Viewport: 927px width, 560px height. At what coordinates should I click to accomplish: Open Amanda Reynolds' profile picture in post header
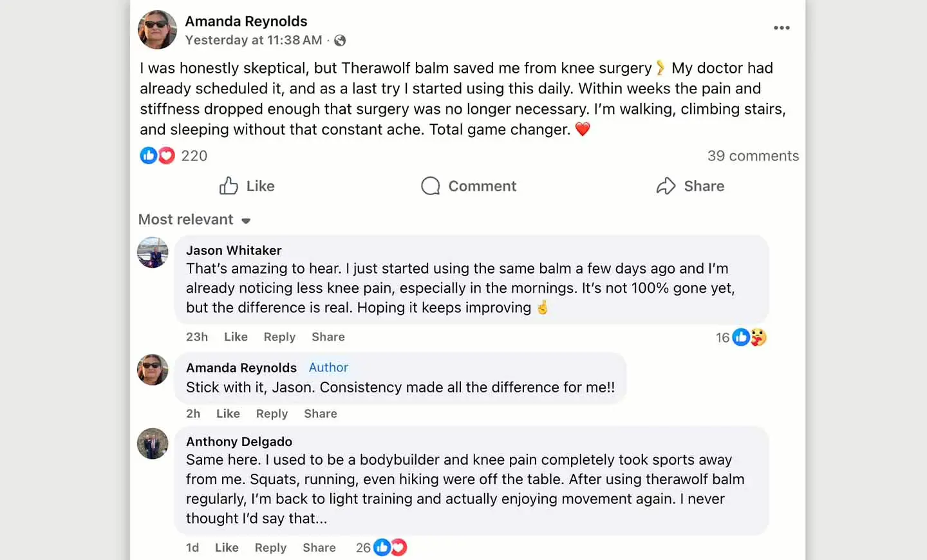pos(157,30)
